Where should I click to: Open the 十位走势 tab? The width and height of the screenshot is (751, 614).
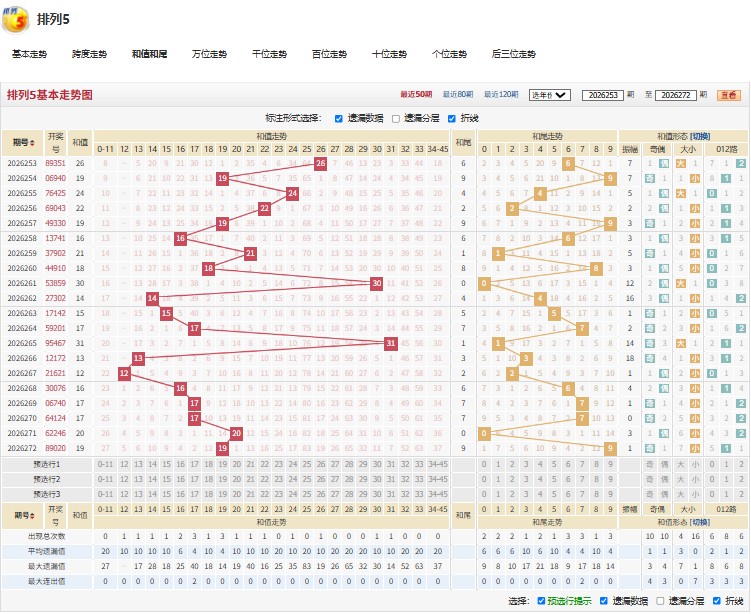389,54
